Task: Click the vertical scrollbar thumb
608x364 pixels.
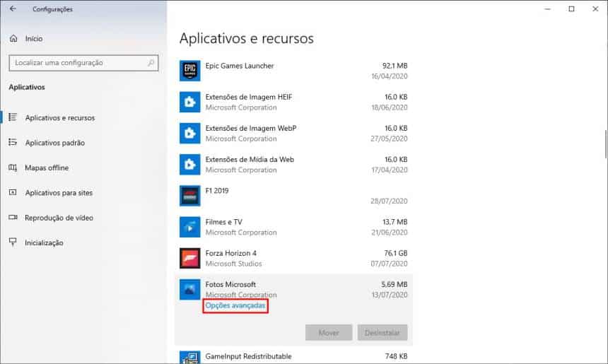Action: [606, 143]
